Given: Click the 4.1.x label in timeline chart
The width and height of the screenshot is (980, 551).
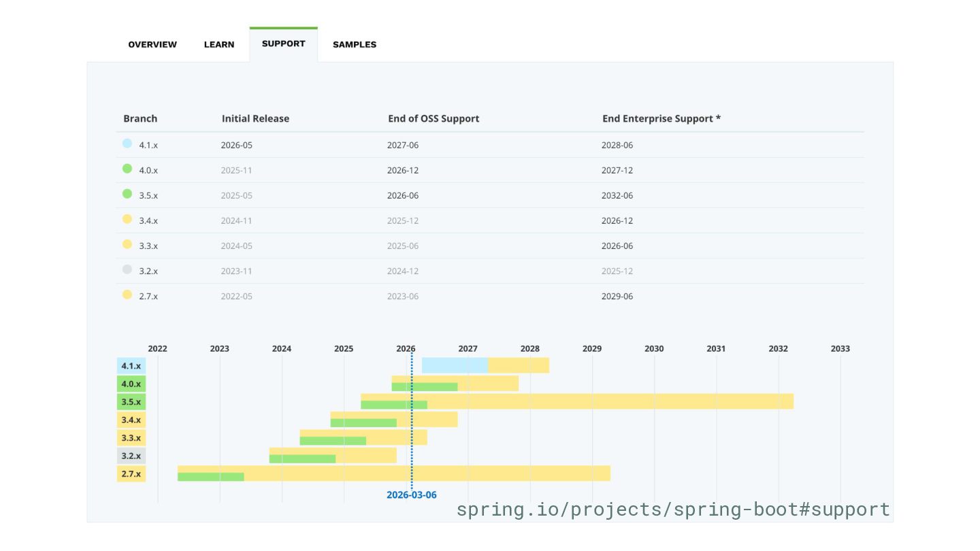Looking at the screenshot, I should 131,366.
